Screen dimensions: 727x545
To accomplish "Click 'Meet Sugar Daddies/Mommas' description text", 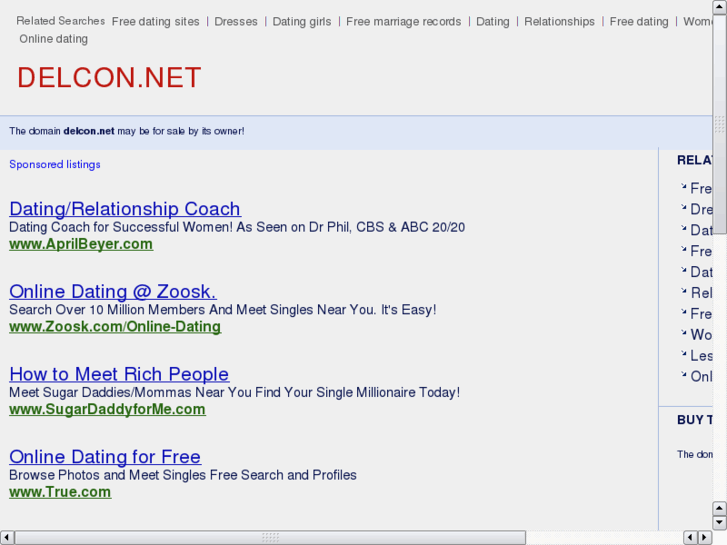I will click(235, 392).
